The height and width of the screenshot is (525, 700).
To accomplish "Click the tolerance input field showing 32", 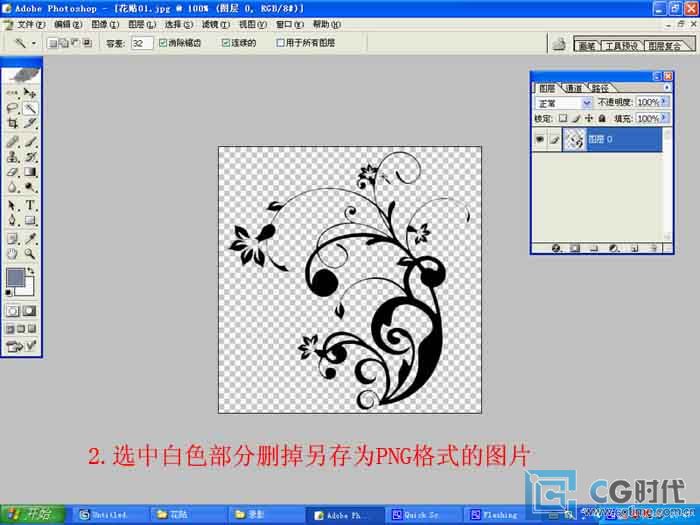I will click(142, 43).
